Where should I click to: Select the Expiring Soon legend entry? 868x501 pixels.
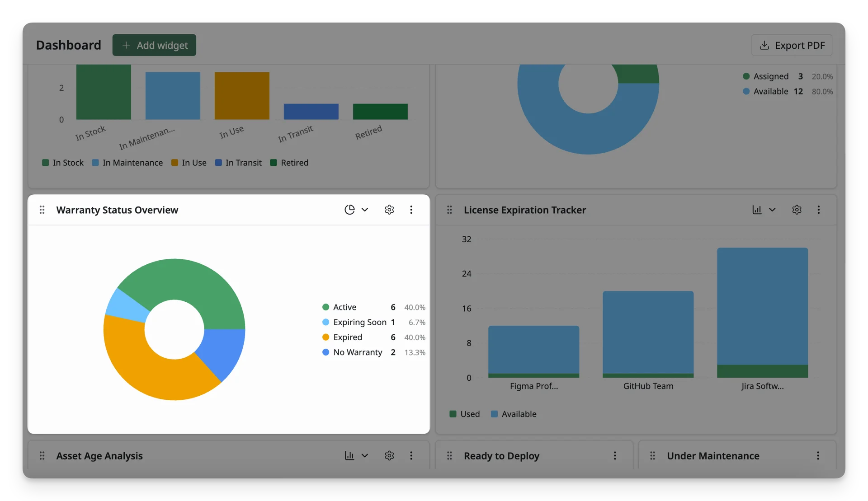coord(373,322)
